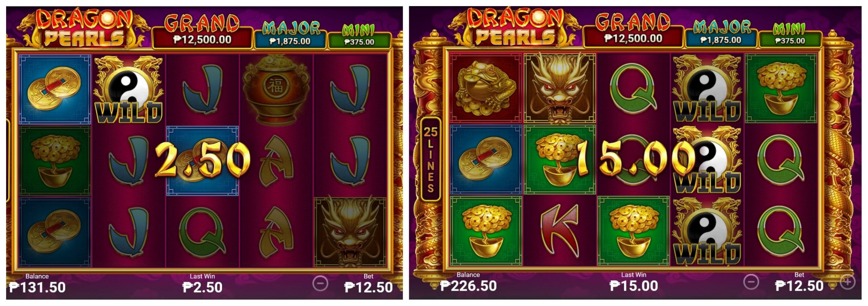Click the gold A symbol in left game's middle row
The width and height of the screenshot is (868, 306).
point(276,161)
